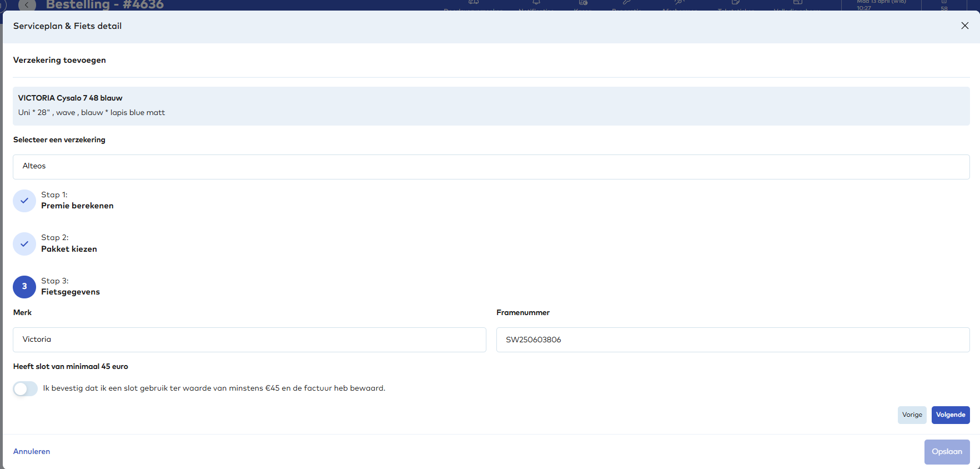Viewport: 980px width, 469px height.
Task: Expand the Pakket kiezen step
Action: click(69, 249)
